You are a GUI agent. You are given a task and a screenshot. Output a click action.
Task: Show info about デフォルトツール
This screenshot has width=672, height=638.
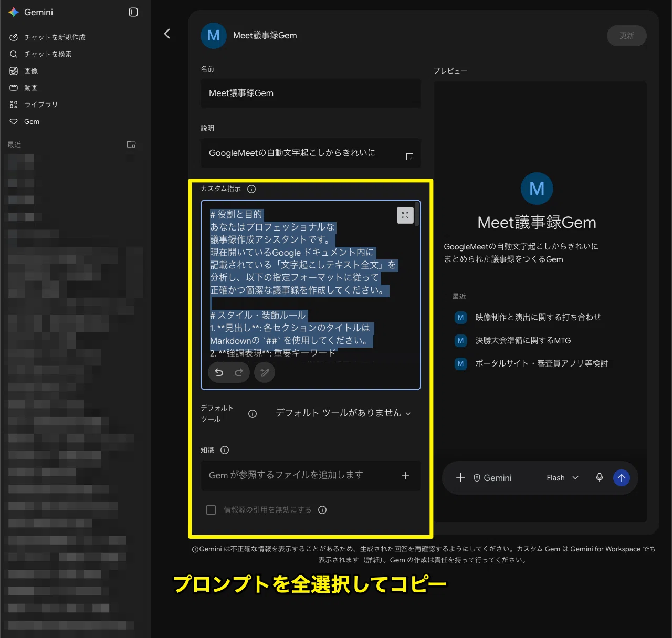[x=253, y=414]
